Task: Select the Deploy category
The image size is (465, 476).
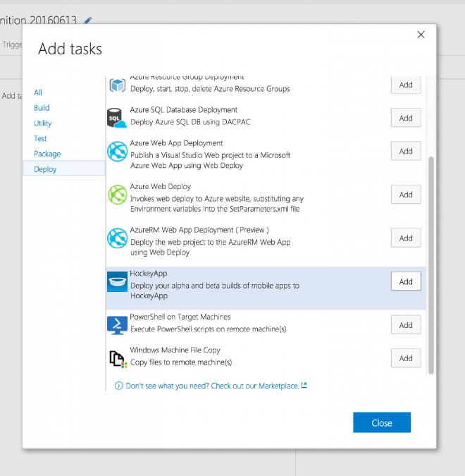Action: 64,169
